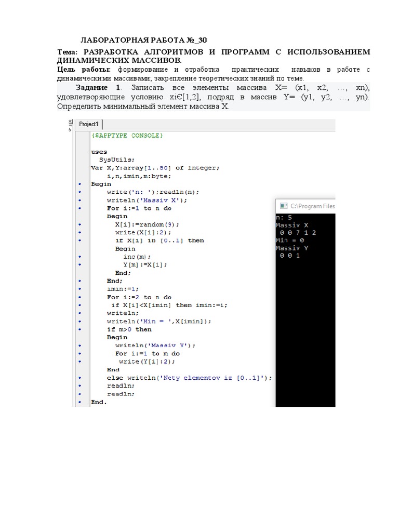Click 'Min = 0' line in console

coord(290,240)
